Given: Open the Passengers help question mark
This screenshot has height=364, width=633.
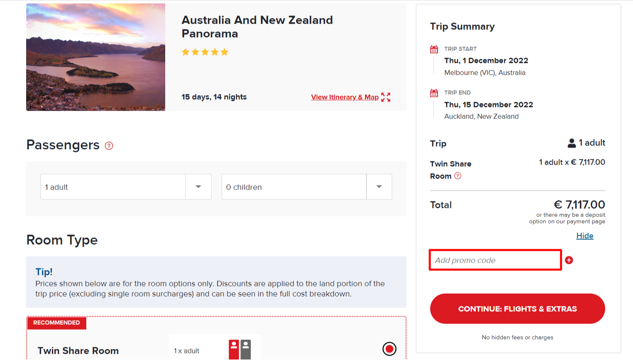Looking at the screenshot, I should click(109, 146).
